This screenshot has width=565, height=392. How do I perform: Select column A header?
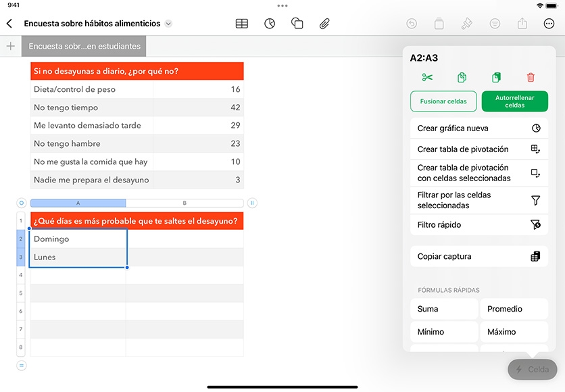coord(78,203)
